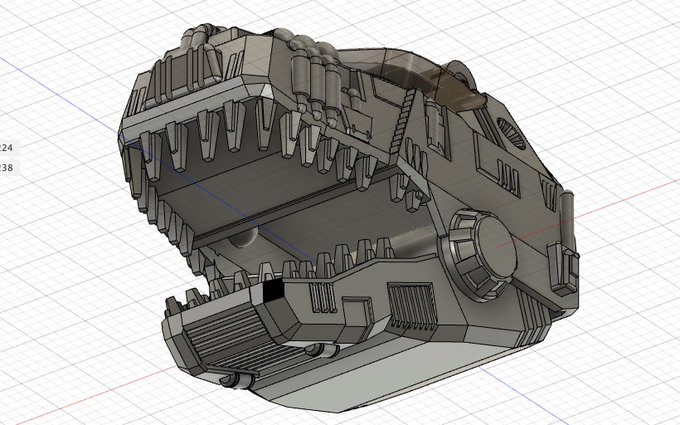Select the ribbed vent panel on the lower jaw
Viewport: 680px width, 425px height.
(412, 306)
